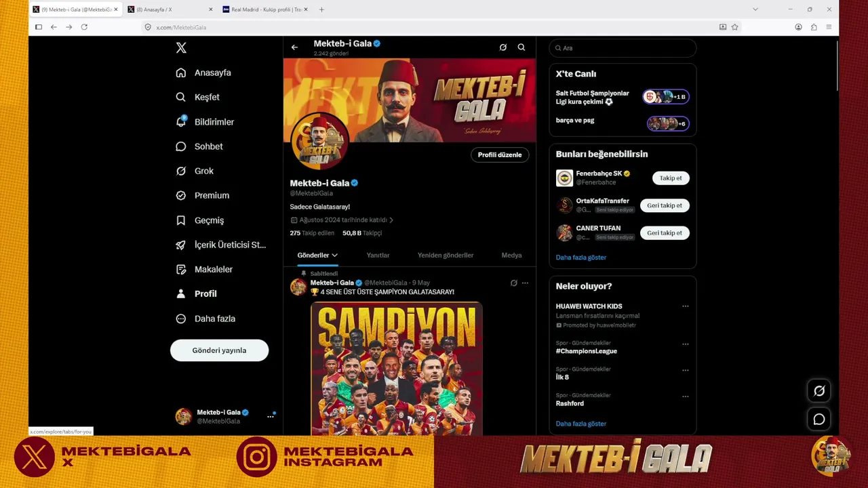Open #ChampionsLeague trend
The image size is (868, 488).
(x=587, y=352)
